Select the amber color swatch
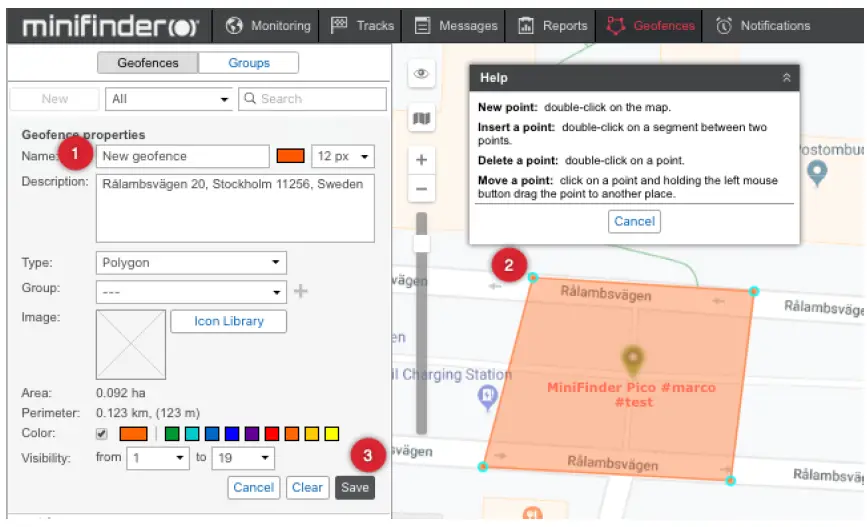Viewport: 867px width, 527px height. tap(311, 434)
